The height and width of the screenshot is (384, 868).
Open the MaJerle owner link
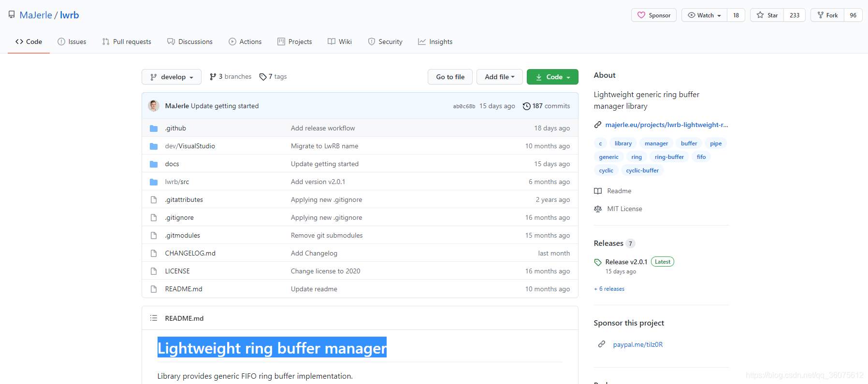36,15
